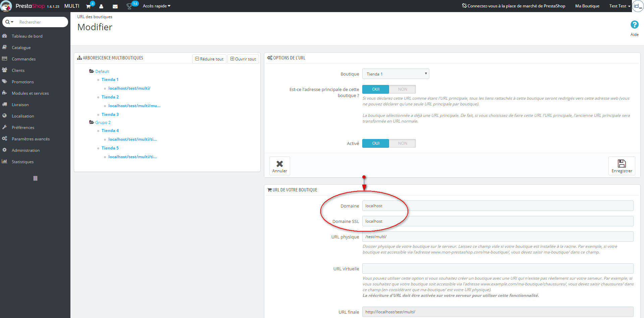Click the MULTI shop name in header
Image resolution: width=644 pixels, height=318 pixels.
point(72,6)
